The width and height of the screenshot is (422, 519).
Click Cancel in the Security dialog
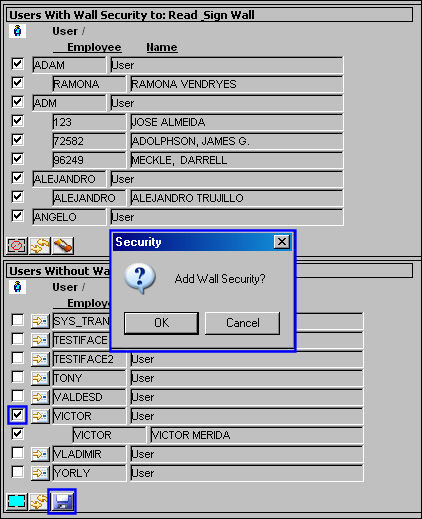242,323
